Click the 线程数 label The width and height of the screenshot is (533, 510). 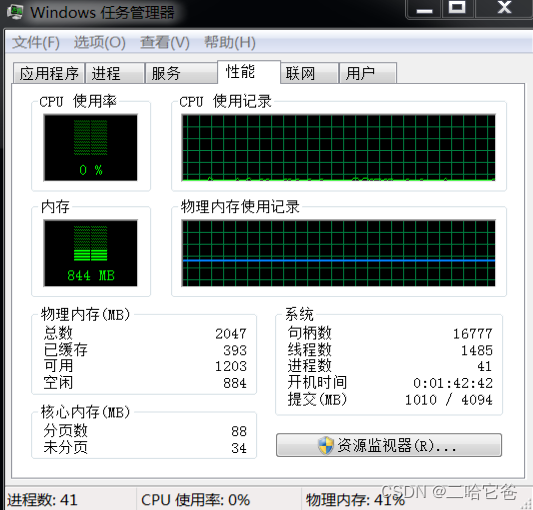pos(310,350)
